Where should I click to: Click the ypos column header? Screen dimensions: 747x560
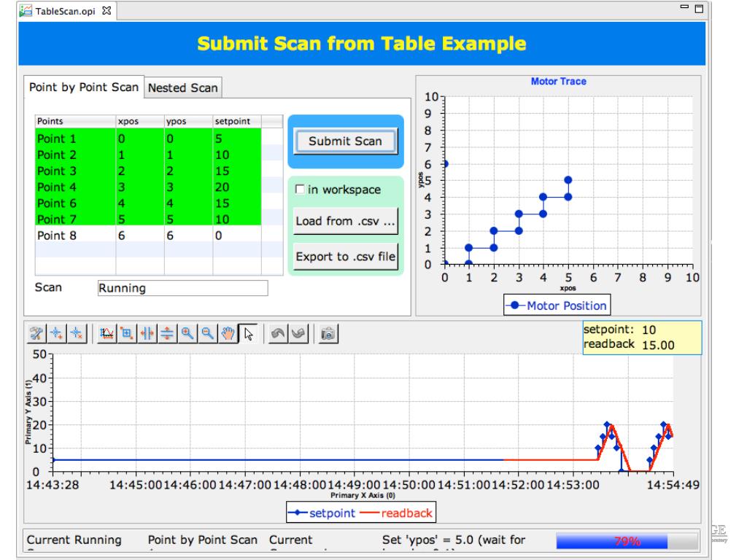coord(189,121)
